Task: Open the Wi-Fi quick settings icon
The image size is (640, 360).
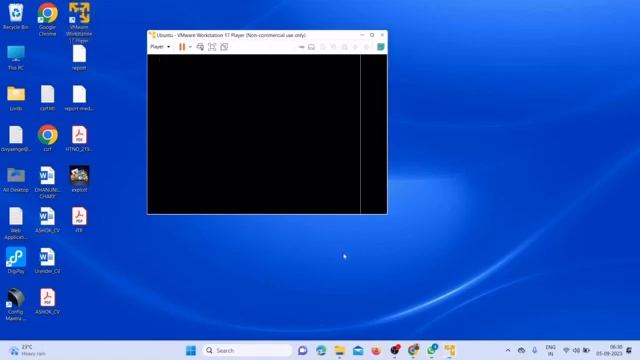Action: pyautogui.click(x=566, y=350)
